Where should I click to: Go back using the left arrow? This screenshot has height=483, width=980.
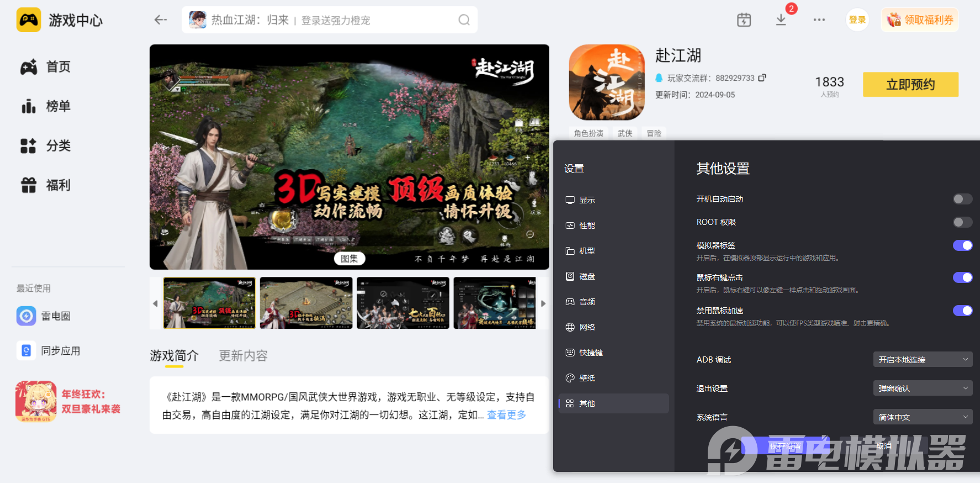point(160,20)
